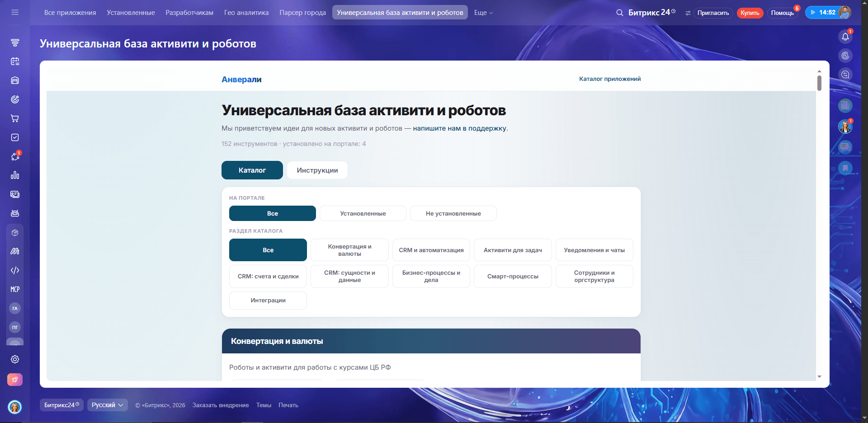This screenshot has width=868, height=423.
Task: Open 'Разработчикам' in top menu
Action: pyautogui.click(x=189, y=13)
